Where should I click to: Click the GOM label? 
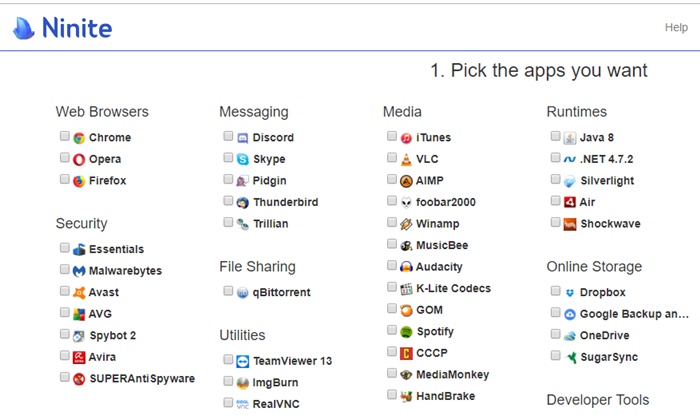pos(429,310)
